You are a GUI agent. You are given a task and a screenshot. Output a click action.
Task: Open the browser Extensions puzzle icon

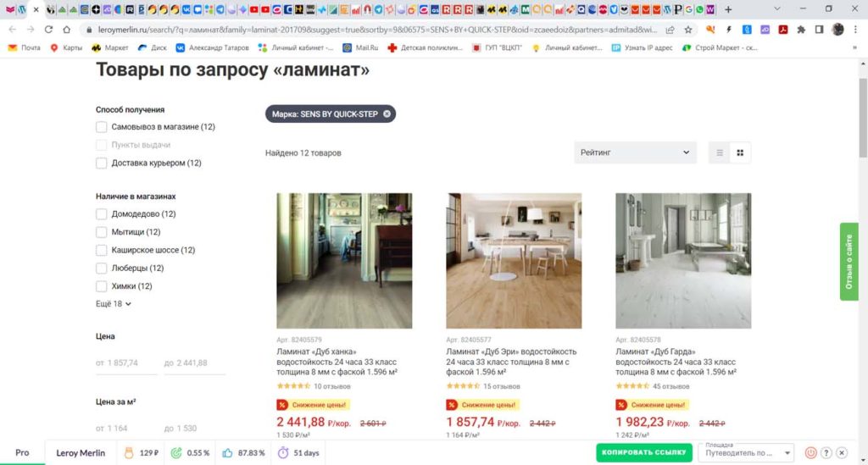click(x=799, y=29)
